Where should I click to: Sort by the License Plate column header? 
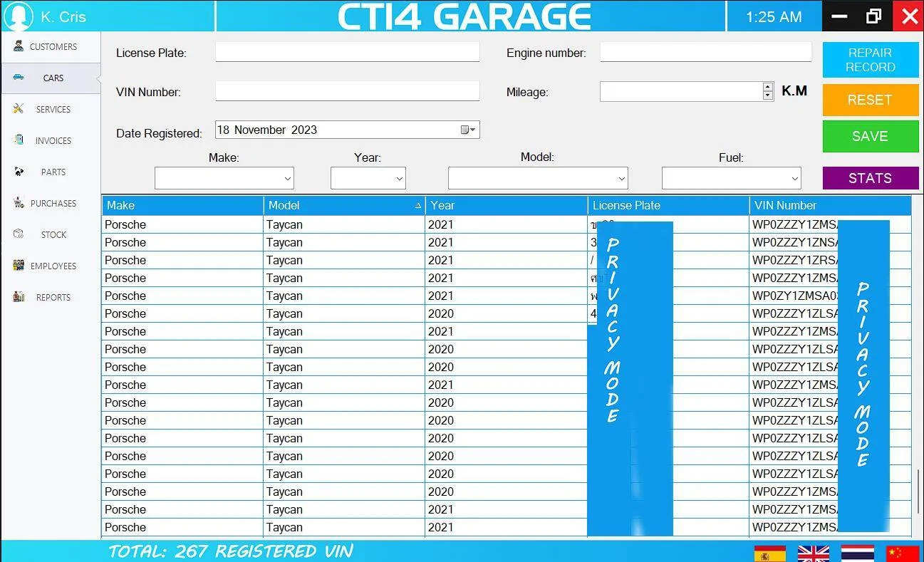[668, 205]
